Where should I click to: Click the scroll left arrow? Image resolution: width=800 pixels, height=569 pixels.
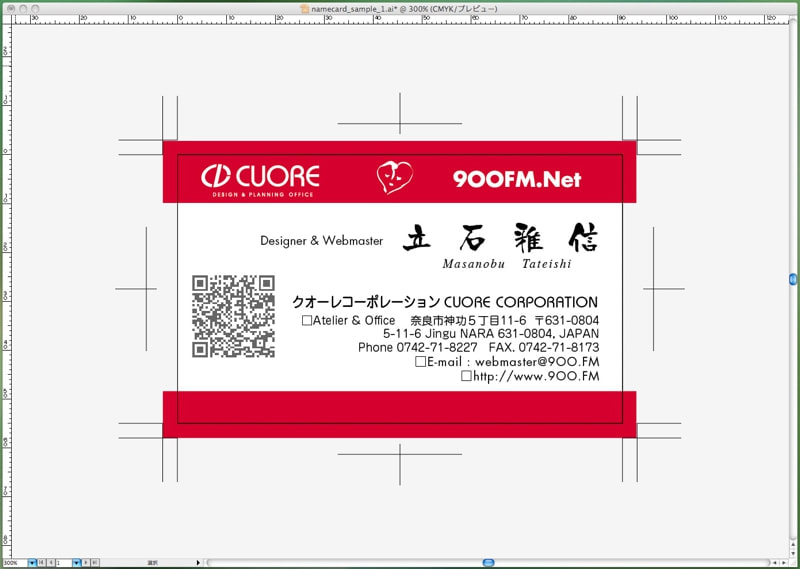(775, 562)
